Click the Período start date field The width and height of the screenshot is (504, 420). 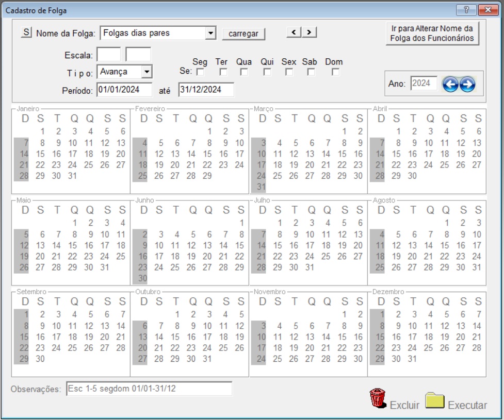[x=124, y=90]
